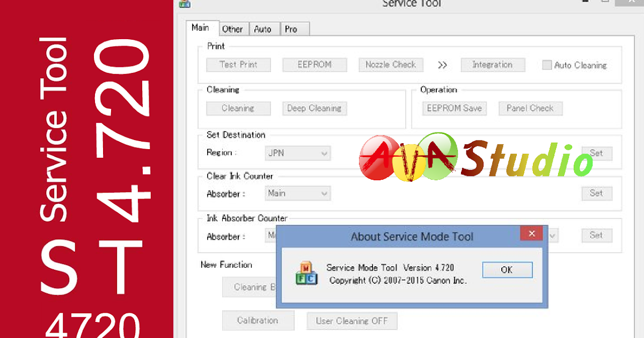The width and height of the screenshot is (644, 338).
Task: Click the 'New Function' label
Action: 226,264
